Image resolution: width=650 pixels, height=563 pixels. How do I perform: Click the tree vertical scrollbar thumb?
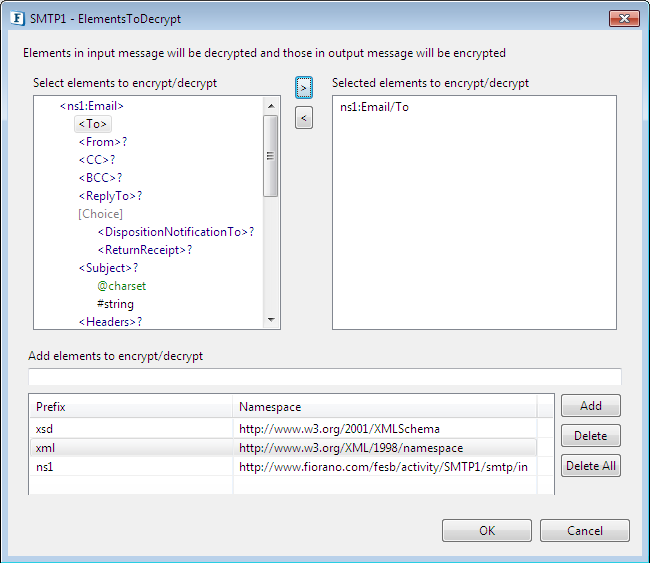271,156
